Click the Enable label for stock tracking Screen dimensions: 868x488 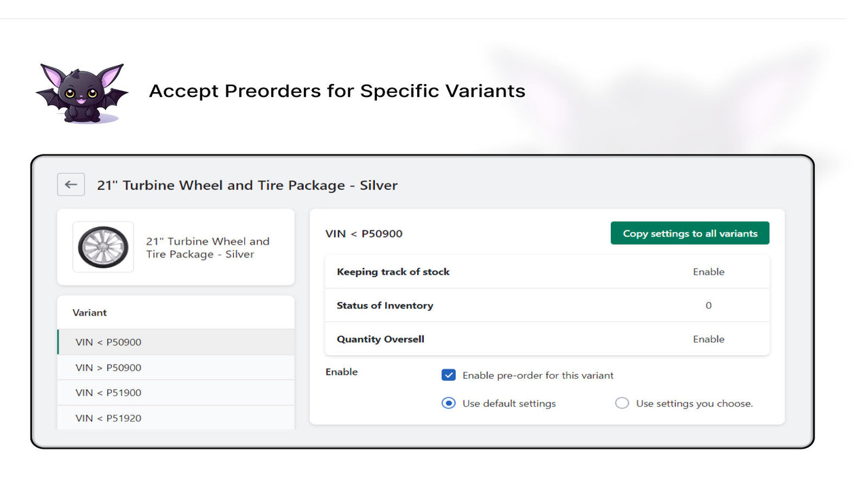pos(709,271)
